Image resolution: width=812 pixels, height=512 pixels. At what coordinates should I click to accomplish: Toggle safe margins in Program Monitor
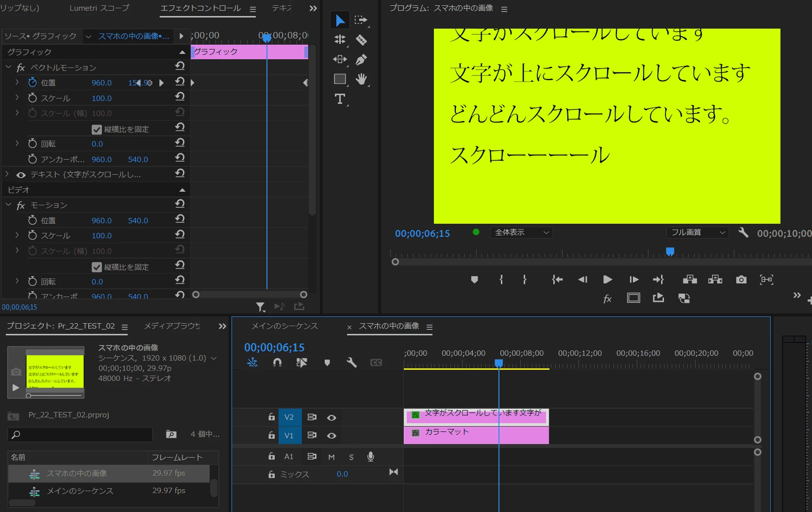point(633,298)
